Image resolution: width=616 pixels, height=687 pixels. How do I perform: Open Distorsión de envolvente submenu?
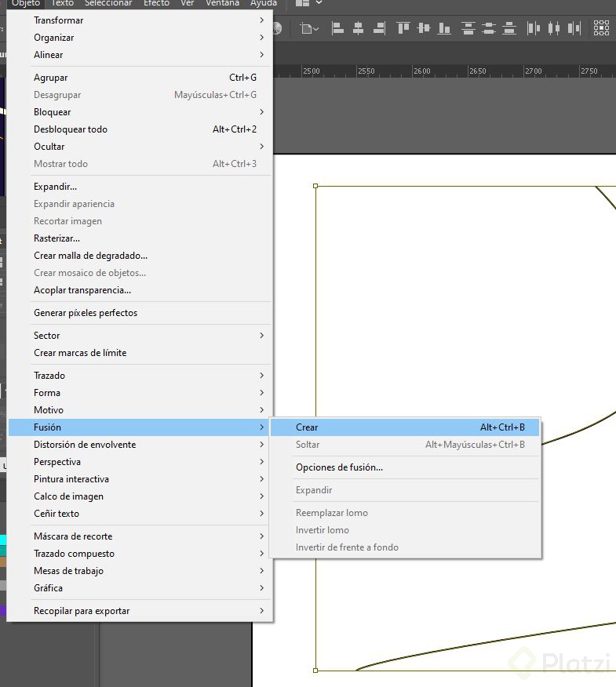pos(140,444)
